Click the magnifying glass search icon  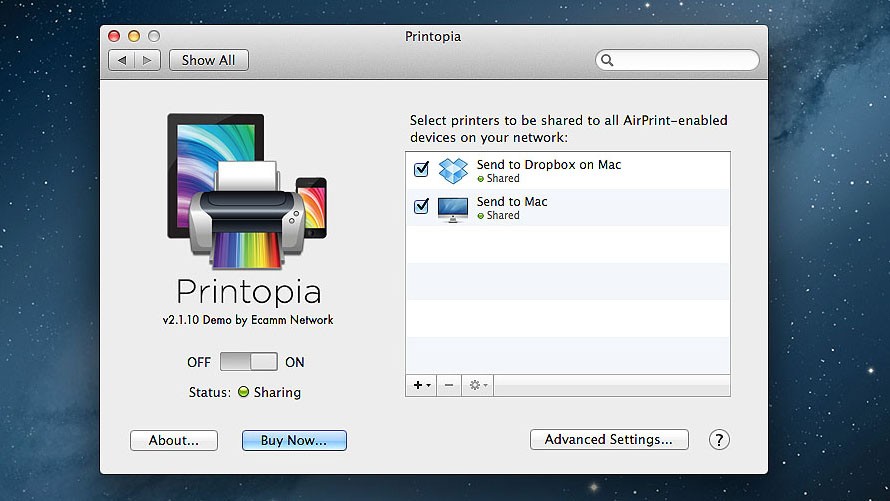[x=607, y=61]
